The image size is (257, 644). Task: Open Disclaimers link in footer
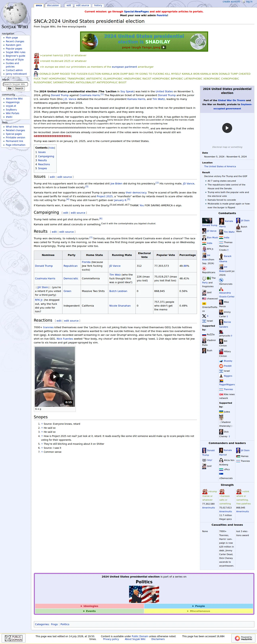(158, 639)
